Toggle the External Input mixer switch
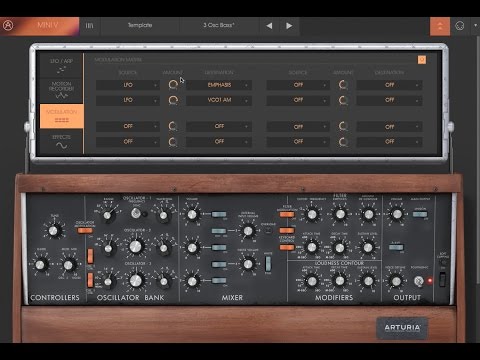 point(219,231)
